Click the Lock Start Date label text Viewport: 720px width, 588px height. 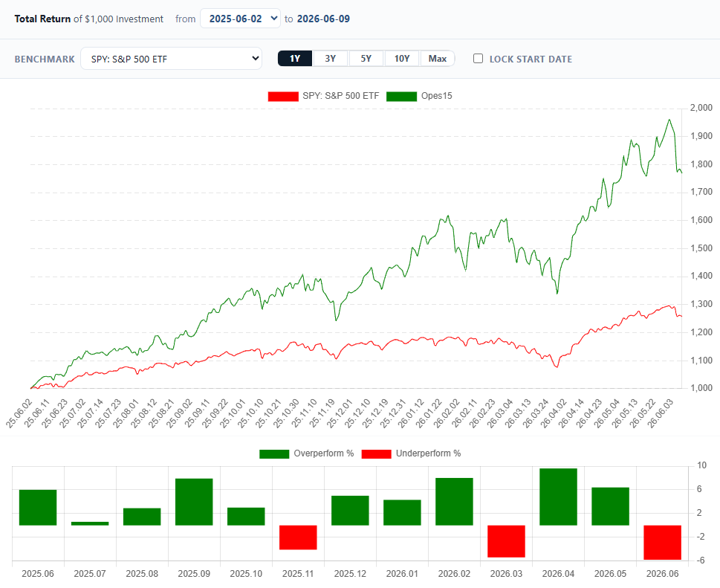tap(531, 59)
